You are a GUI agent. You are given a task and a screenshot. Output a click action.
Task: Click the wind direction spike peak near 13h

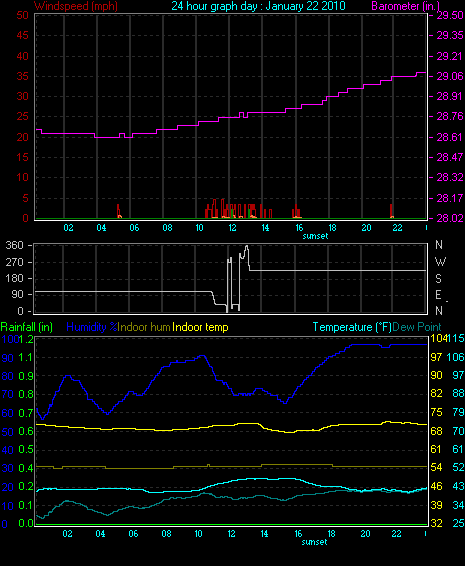pyautogui.click(x=247, y=246)
